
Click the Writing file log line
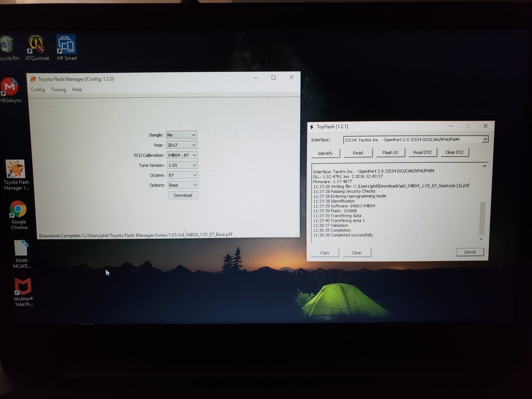[x=392, y=186]
